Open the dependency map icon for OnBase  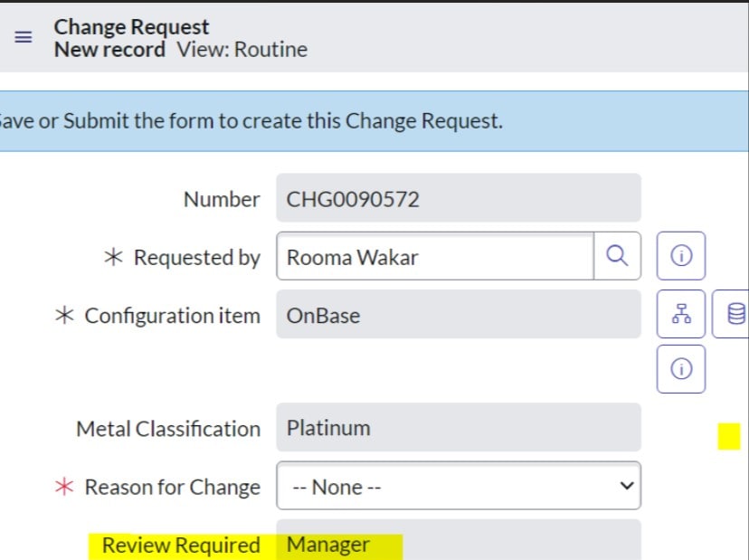point(680,314)
